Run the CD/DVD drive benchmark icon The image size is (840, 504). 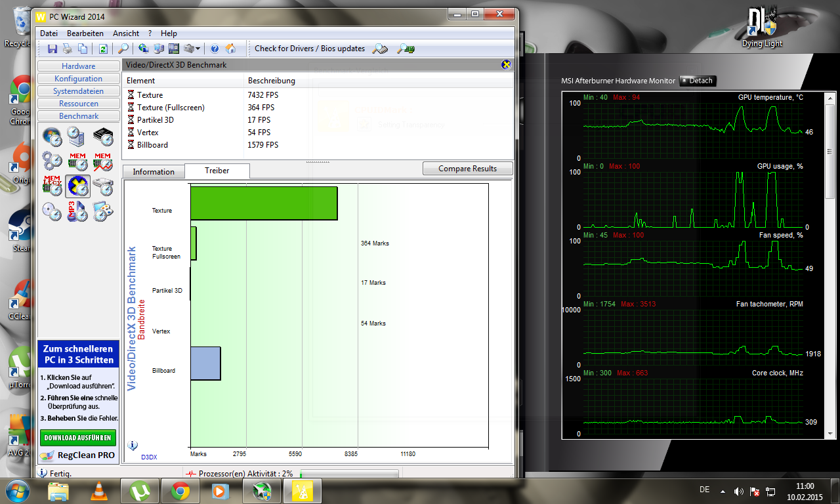(52, 211)
